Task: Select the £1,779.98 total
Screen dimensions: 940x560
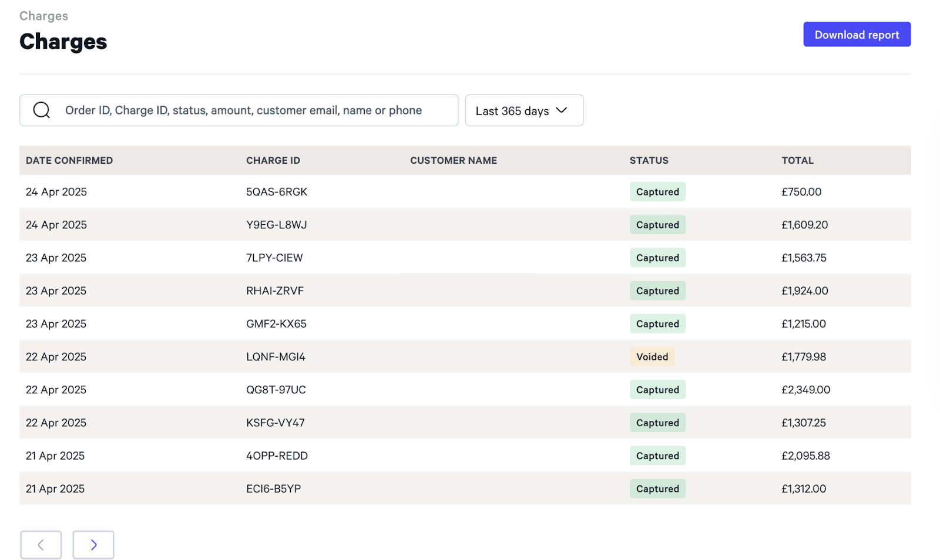Action: 804,356
